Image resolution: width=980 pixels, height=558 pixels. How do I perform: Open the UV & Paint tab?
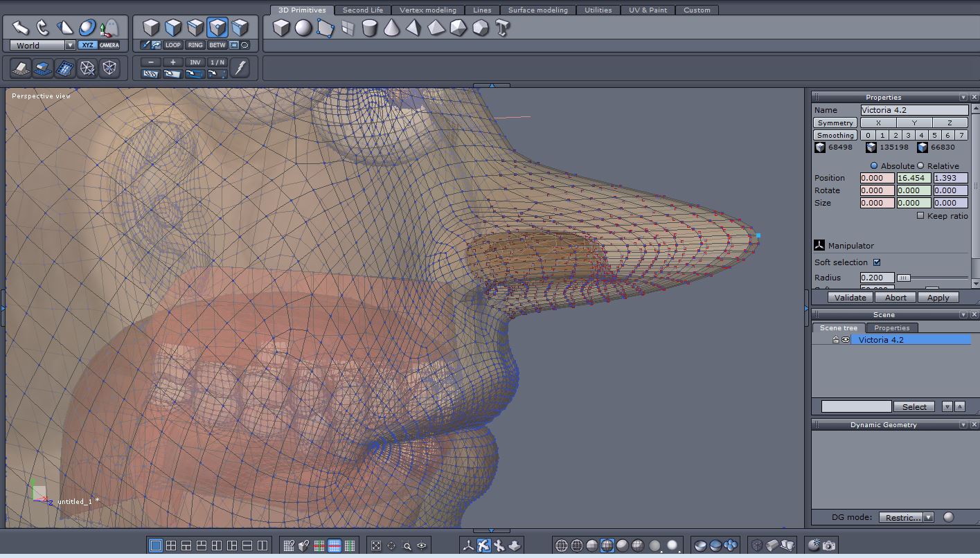648,10
